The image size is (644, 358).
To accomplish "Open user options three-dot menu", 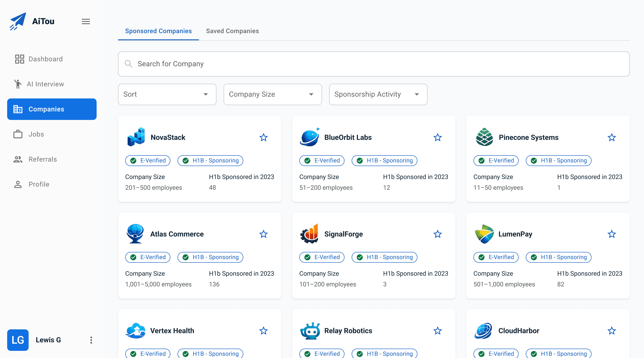I will (91, 340).
